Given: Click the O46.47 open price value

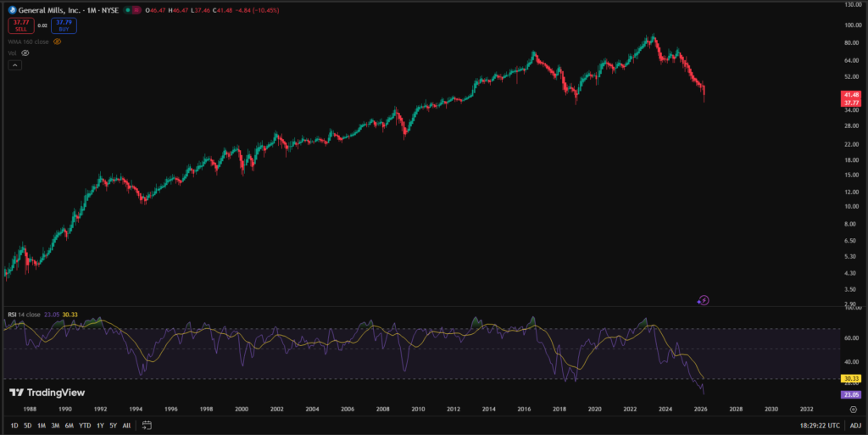Looking at the screenshot, I should 156,10.
